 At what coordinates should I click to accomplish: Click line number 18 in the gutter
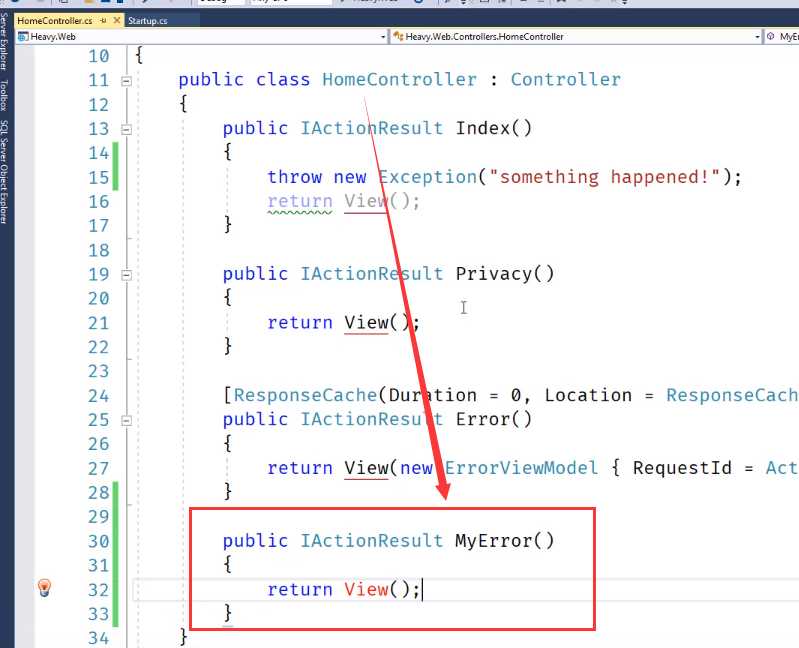[x=99, y=251]
